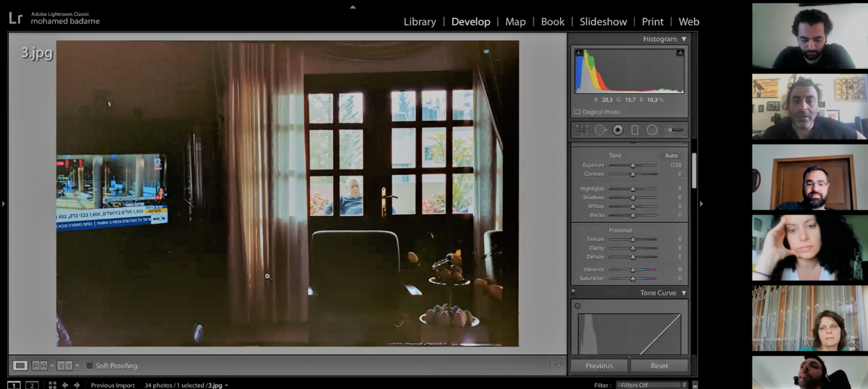868x389 pixels.
Task: Toggle the Original Photo checkbox
Action: tap(577, 112)
